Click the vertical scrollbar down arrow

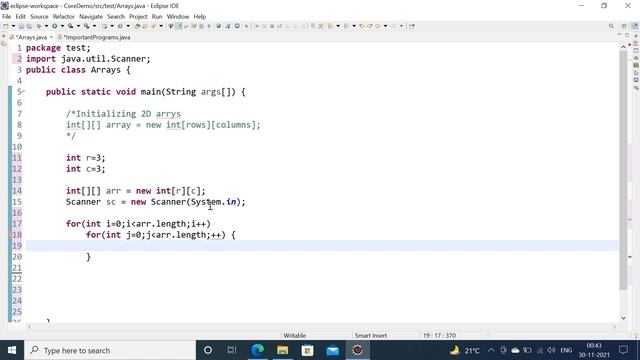tap(623, 318)
